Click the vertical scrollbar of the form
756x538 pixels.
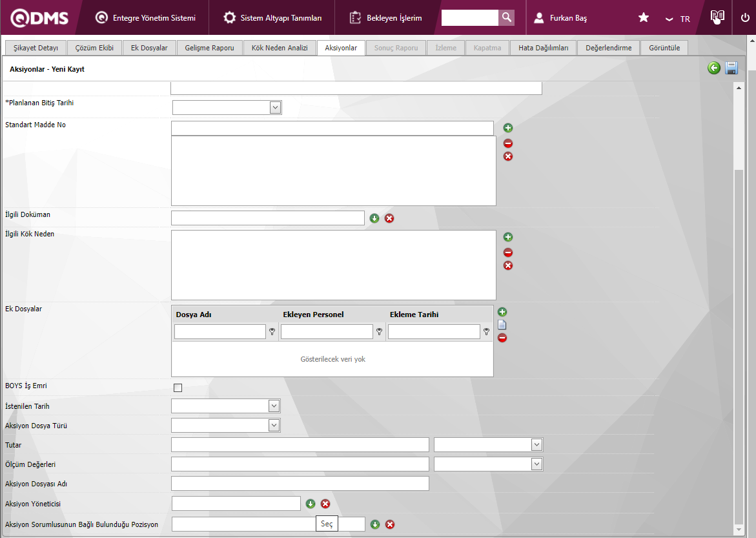(x=739, y=323)
